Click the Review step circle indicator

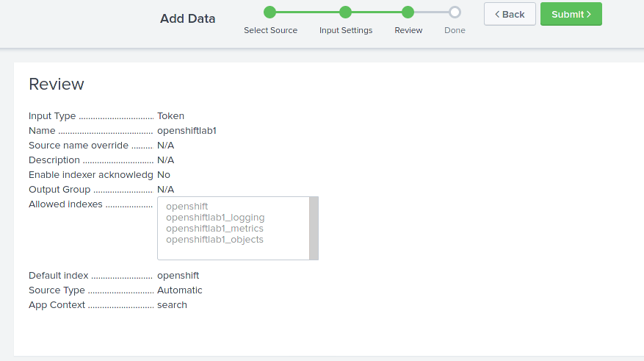point(408,12)
